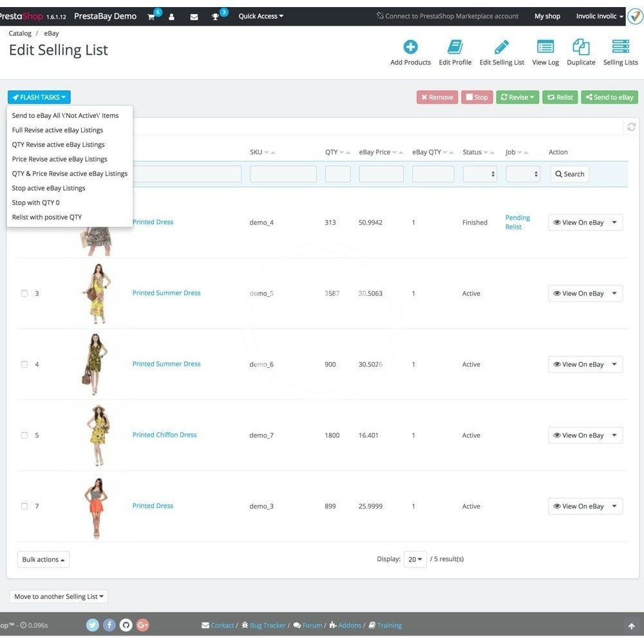This screenshot has width=644, height=644.
Task: Open the Printed Chiffon Dress product link
Action: click(x=164, y=435)
